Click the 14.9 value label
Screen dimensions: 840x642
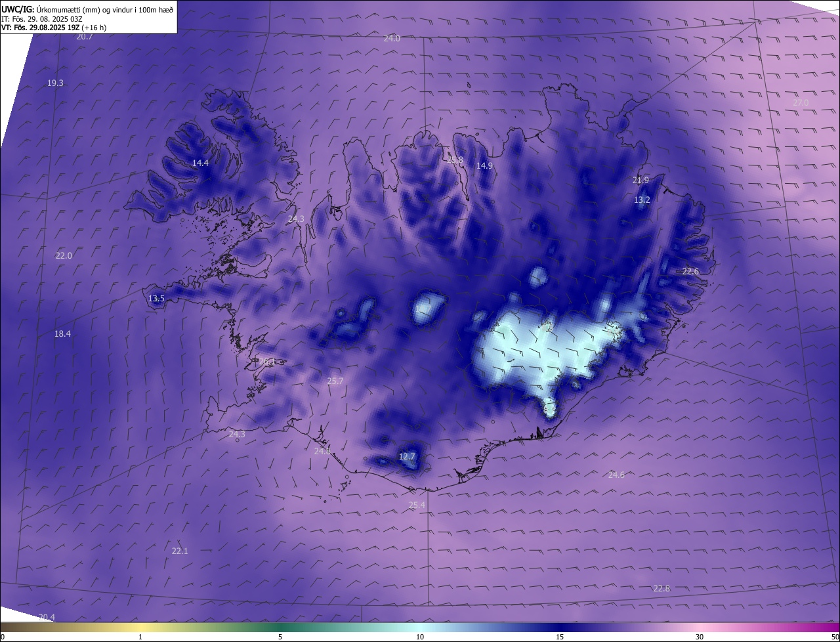click(484, 166)
